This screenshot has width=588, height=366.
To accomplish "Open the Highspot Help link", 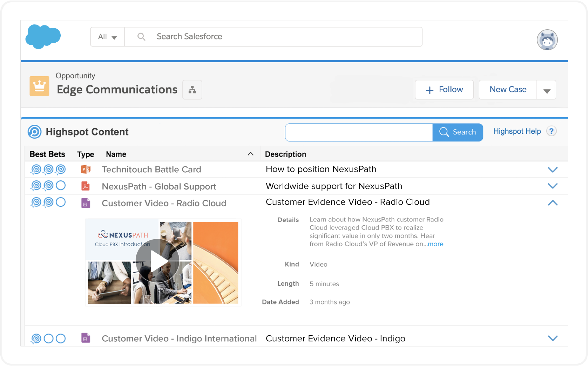I will (517, 131).
